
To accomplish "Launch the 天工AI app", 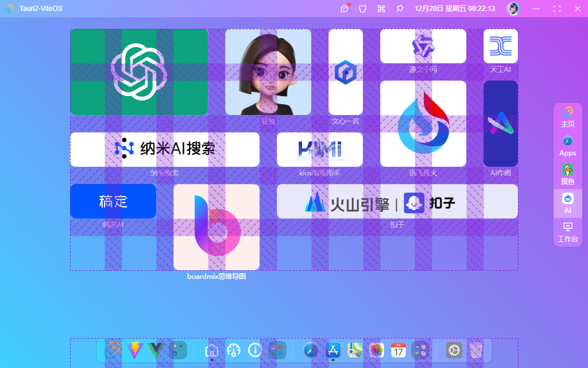I will (501, 46).
